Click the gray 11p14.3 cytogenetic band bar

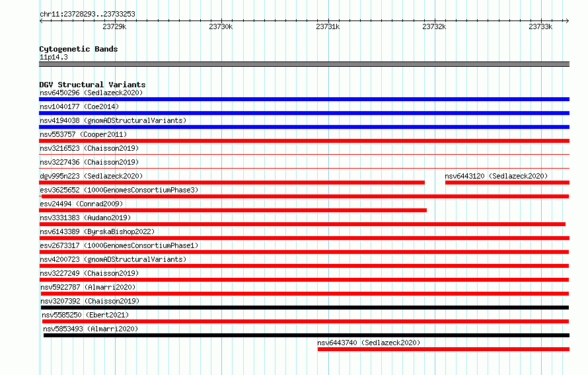[304, 64]
